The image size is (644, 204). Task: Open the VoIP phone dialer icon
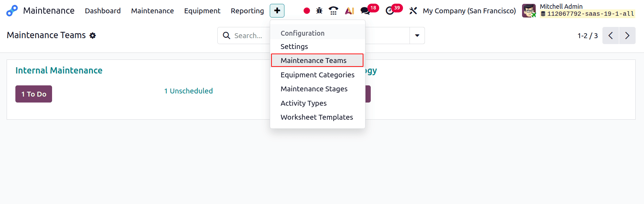334,11
